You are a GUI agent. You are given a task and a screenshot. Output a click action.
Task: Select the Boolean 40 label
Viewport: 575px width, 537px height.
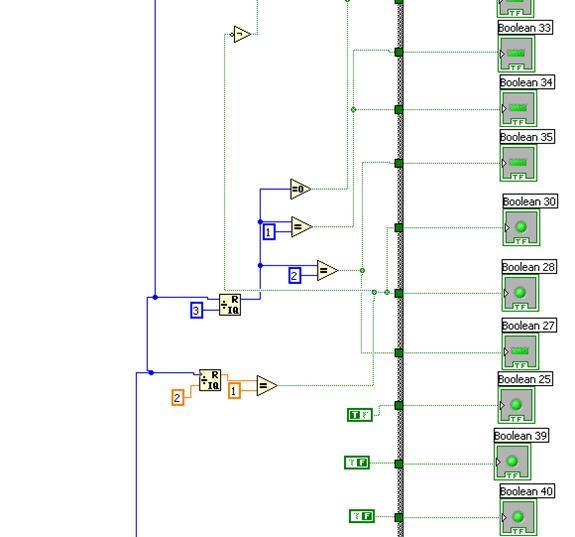tap(527, 491)
